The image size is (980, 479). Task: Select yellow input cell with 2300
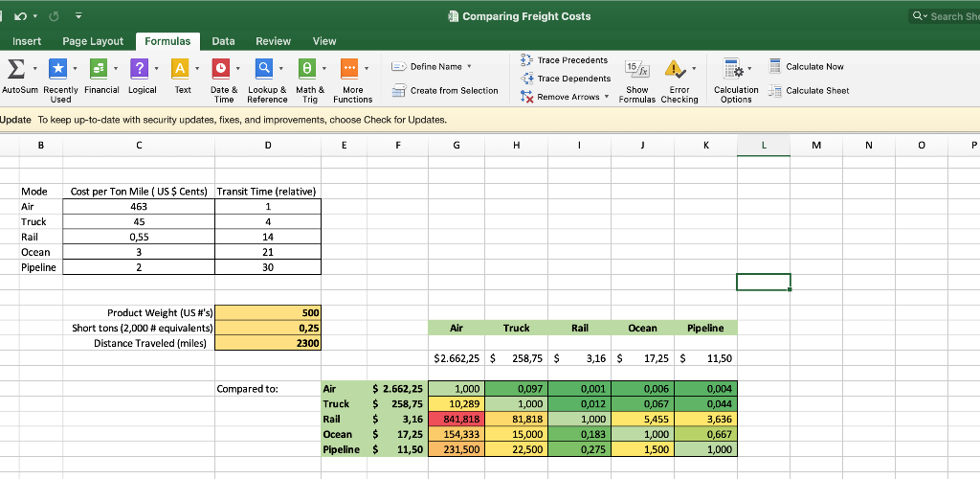[x=268, y=343]
